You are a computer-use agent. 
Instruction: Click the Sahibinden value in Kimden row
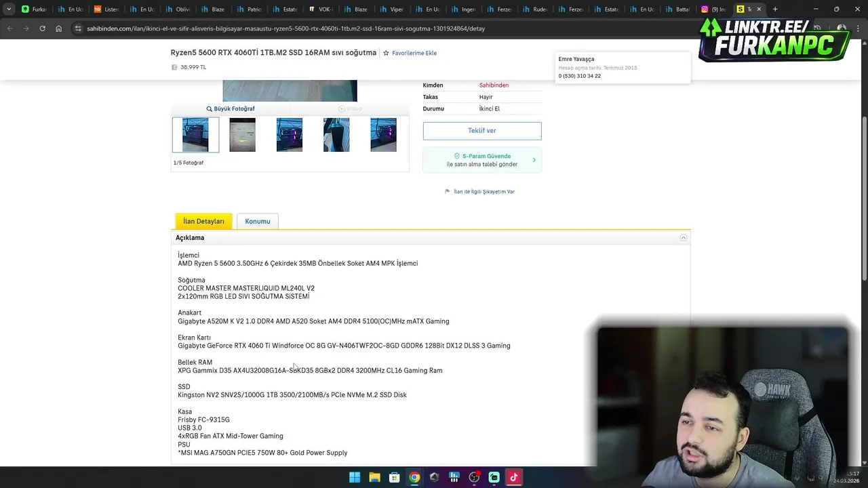pos(494,85)
